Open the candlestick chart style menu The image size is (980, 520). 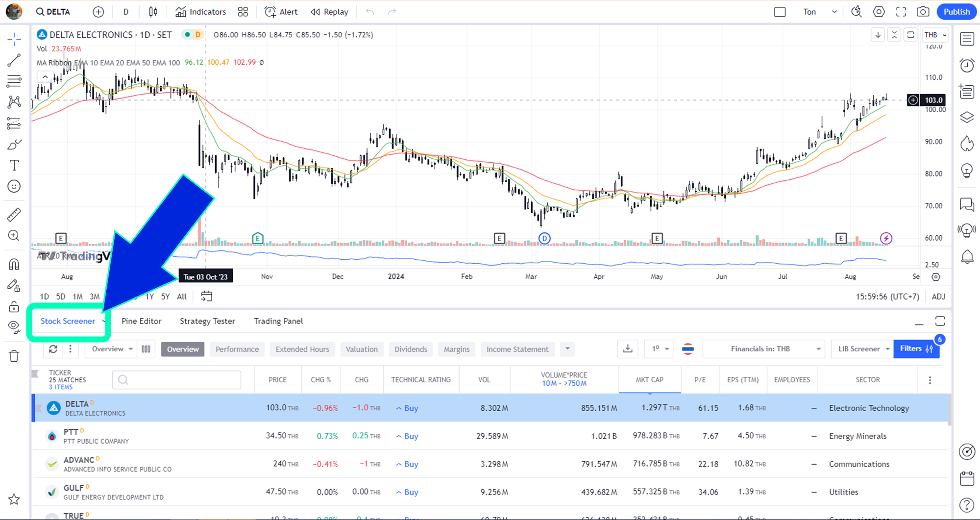pos(153,12)
